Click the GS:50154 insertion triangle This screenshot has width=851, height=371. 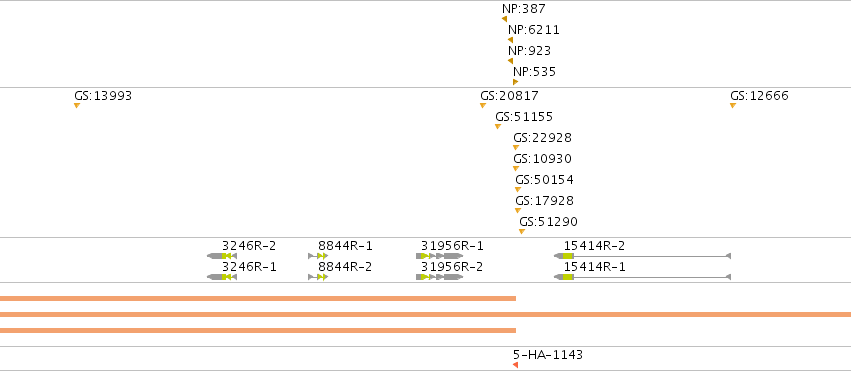[x=518, y=190]
